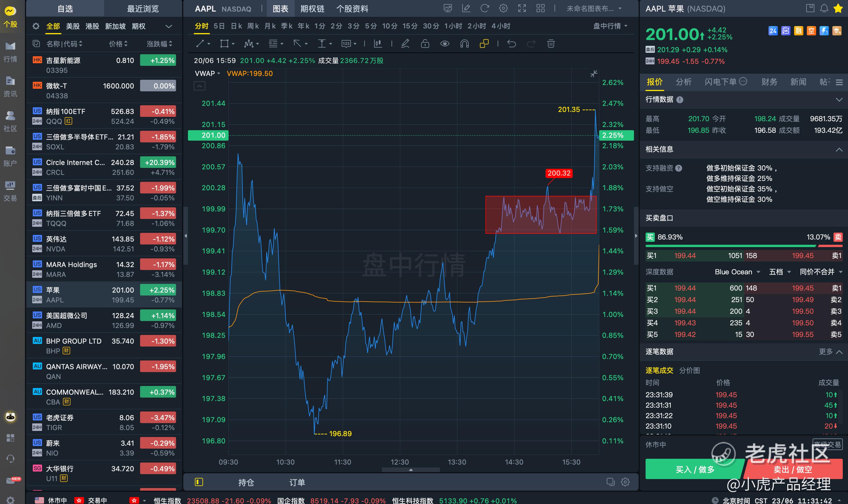The image size is (848, 504).
Task: Switch to 分价图 view
Action: [x=689, y=370]
